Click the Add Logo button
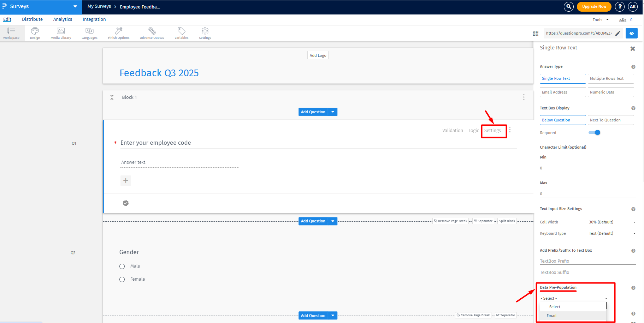644x323 pixels. click(x=318, y=55)
